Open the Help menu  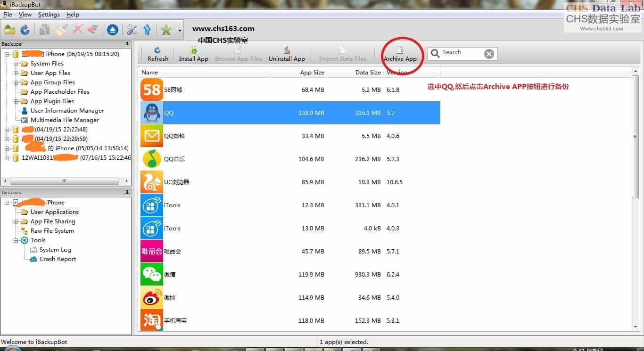(73, 15)
